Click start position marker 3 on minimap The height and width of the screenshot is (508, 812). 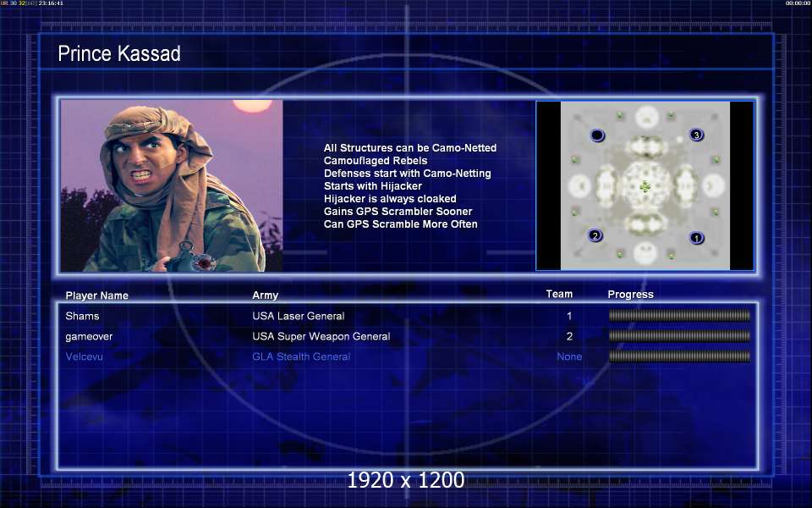click(x=696, y=135)
